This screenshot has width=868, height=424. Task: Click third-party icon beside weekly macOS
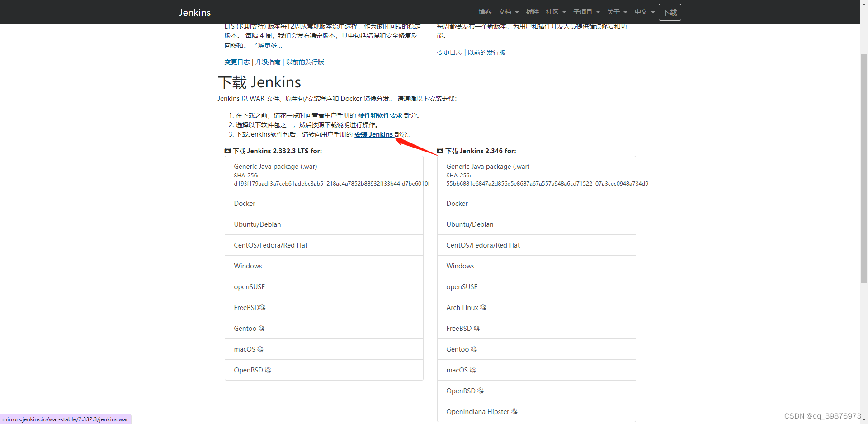tap(473, 370)
